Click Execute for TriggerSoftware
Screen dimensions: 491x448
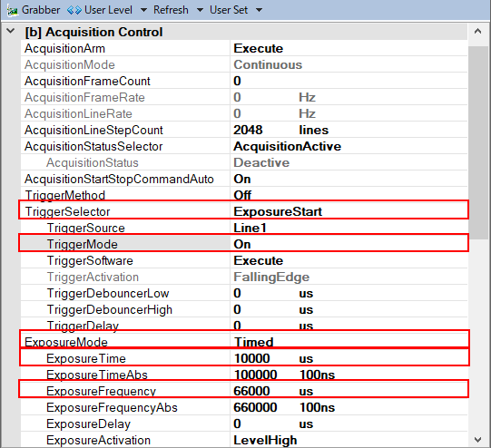tap(259, 260)
